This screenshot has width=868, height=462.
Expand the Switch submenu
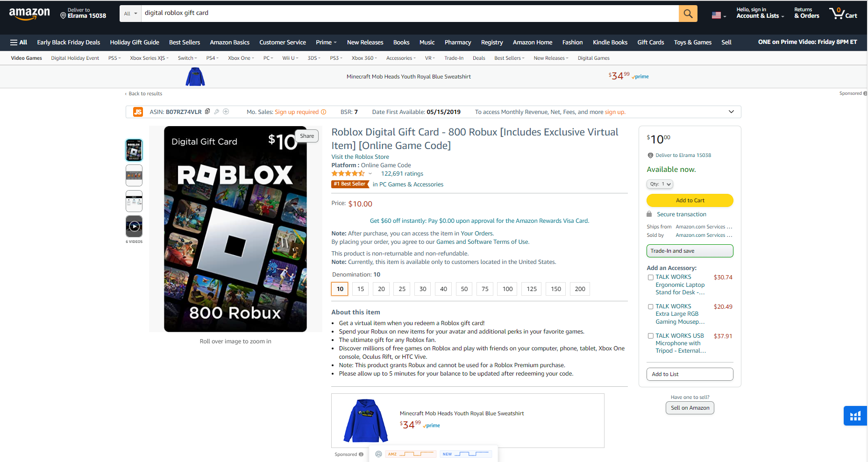point(187,58)
